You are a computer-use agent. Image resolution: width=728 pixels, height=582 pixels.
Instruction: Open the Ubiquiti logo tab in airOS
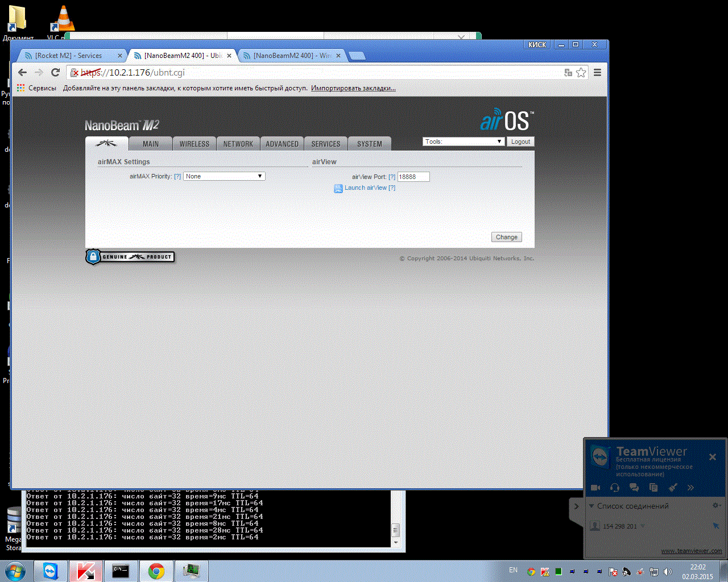[107, 143]
